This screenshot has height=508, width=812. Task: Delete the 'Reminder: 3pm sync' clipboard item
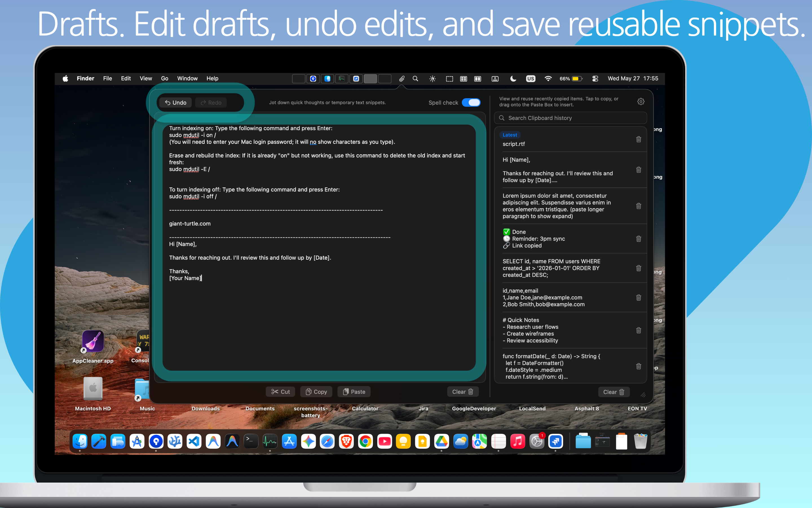[639, 239]
